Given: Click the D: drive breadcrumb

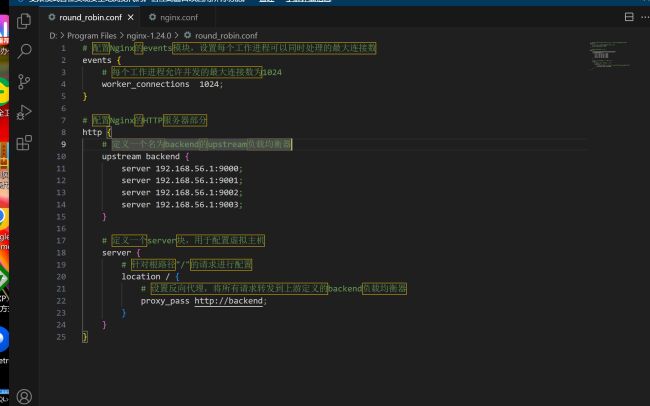Looking at the screenshot, I should pos(53,35).
